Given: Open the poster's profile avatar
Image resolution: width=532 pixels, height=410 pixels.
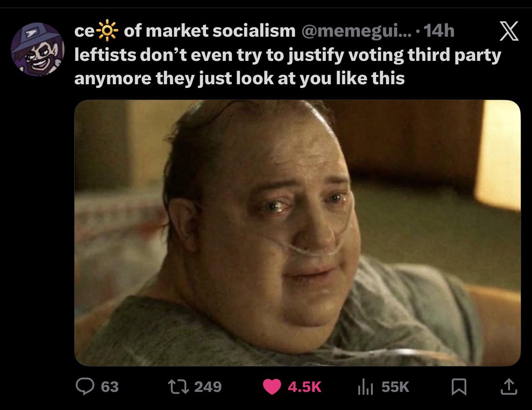Looking at the screenshot, I should (37, 49).
